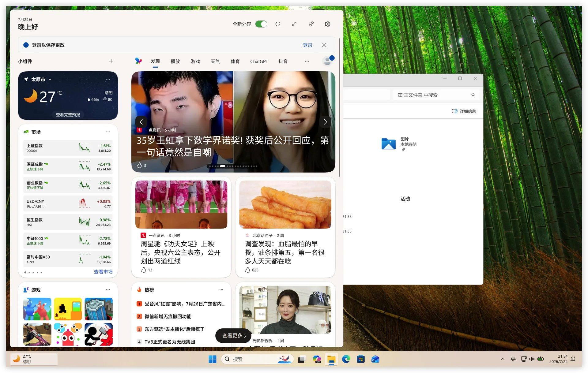Select the USD/CNY exchange rate row

pos(68,203)
